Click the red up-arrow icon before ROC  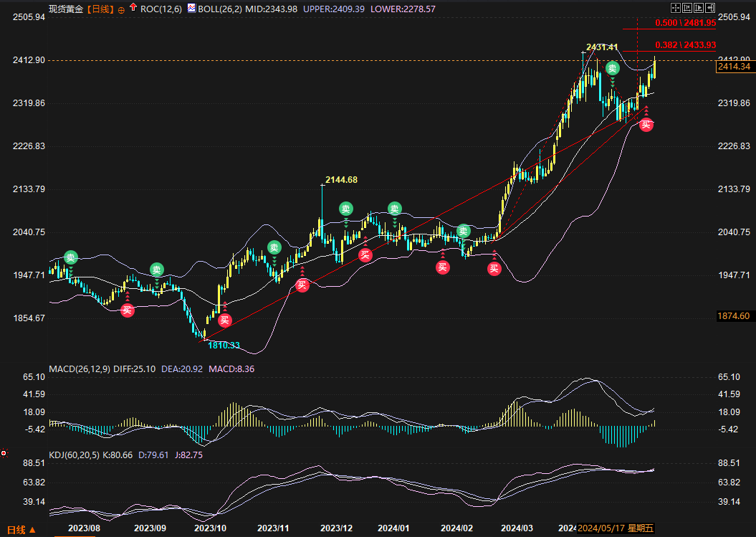pyautogui.click(x=133, y=8)
